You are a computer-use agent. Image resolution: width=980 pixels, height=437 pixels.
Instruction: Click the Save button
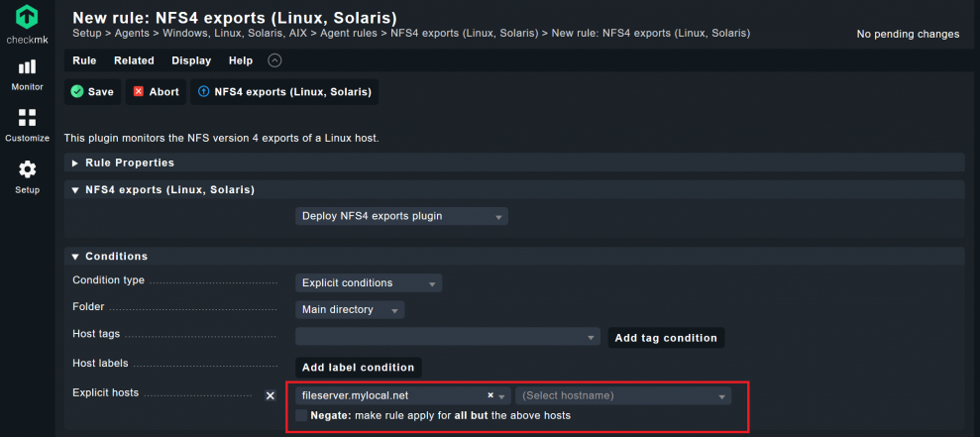(92, 92)
